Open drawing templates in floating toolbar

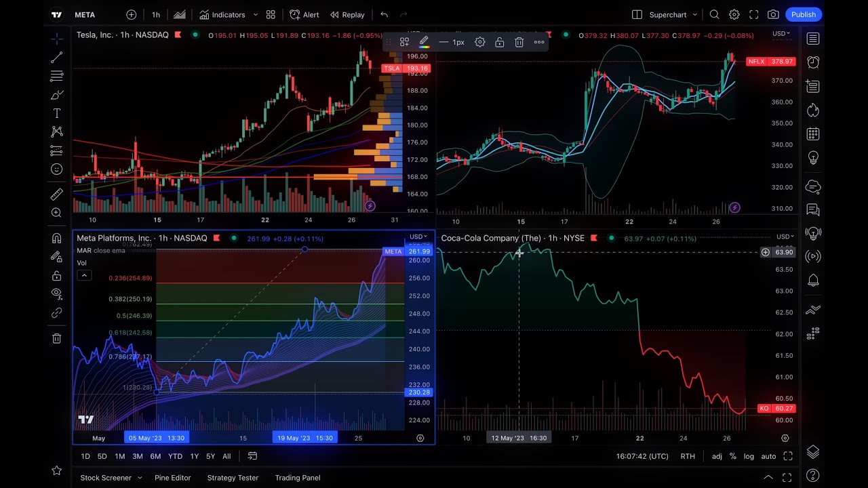[404, 42]
